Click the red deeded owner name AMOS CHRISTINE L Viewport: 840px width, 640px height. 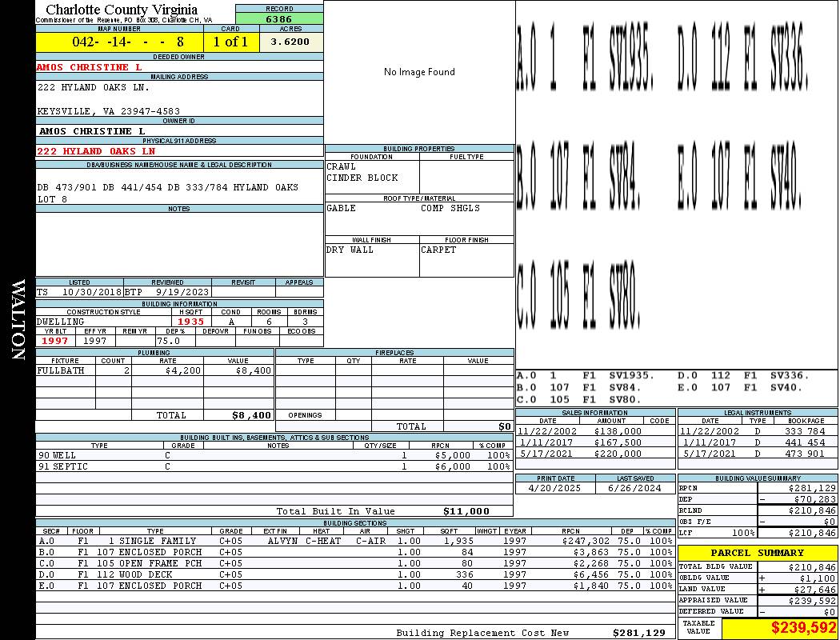90,67
